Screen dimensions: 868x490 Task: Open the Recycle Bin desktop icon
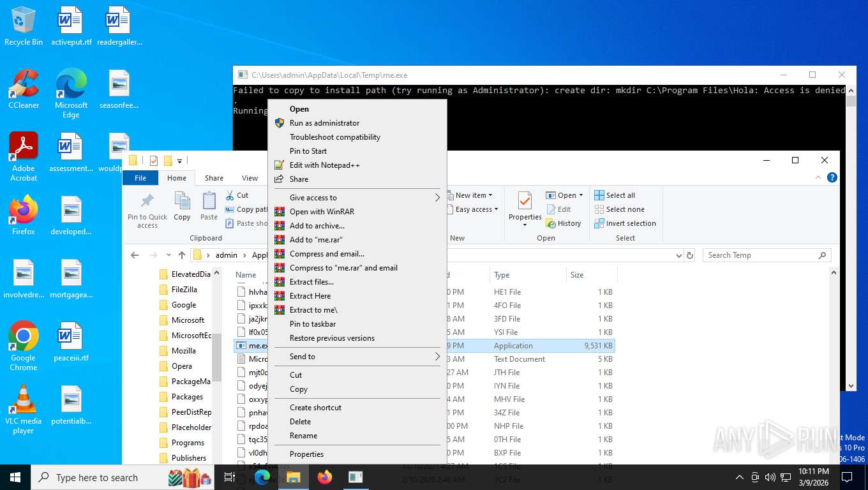[24, 27]
